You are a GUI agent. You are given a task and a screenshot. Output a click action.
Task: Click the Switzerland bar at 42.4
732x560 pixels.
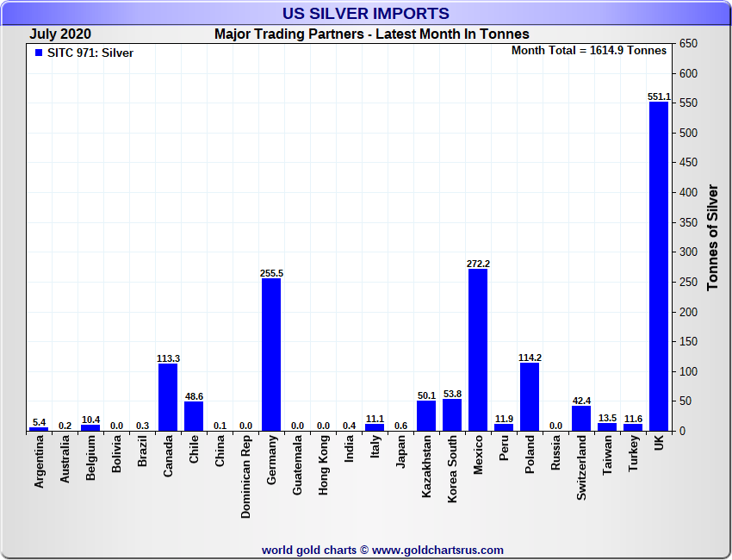point(581,419)
